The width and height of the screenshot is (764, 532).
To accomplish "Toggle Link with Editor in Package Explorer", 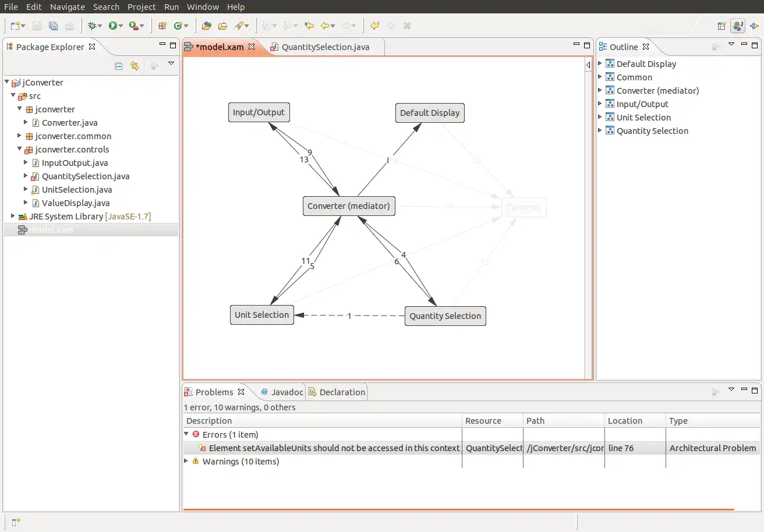I will [x=135, y=66].
